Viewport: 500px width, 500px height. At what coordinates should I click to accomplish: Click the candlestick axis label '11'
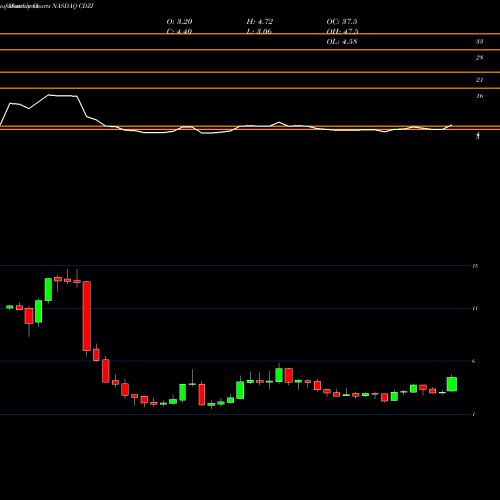coord(475,308)
